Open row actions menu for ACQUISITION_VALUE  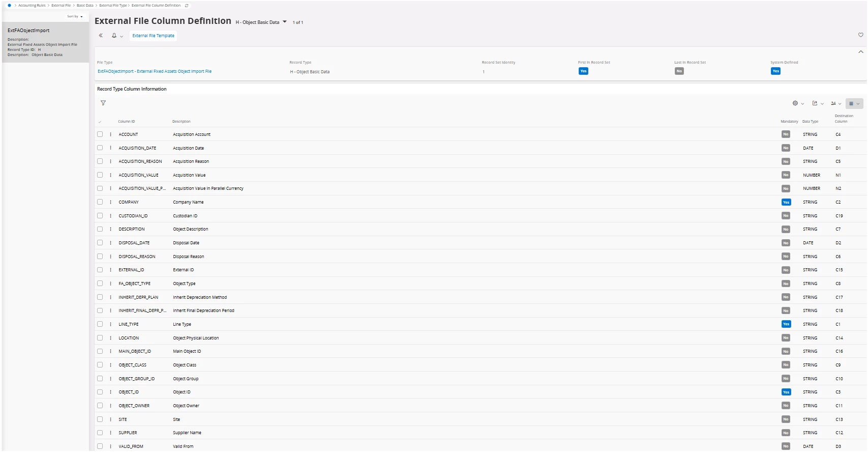[x=110, y=175]
